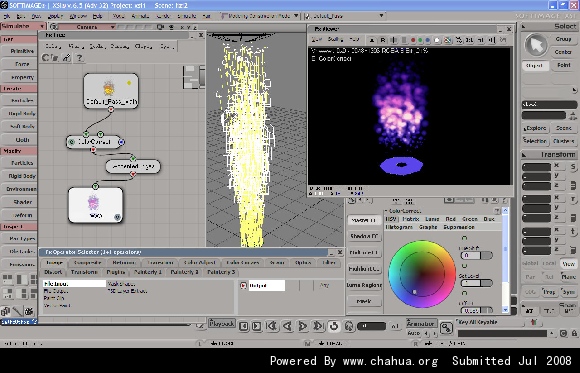Image resolution: width=580 pixels, height=373 pixels.
Task: Toggle Global transform mode button
Action: [530, 263]
